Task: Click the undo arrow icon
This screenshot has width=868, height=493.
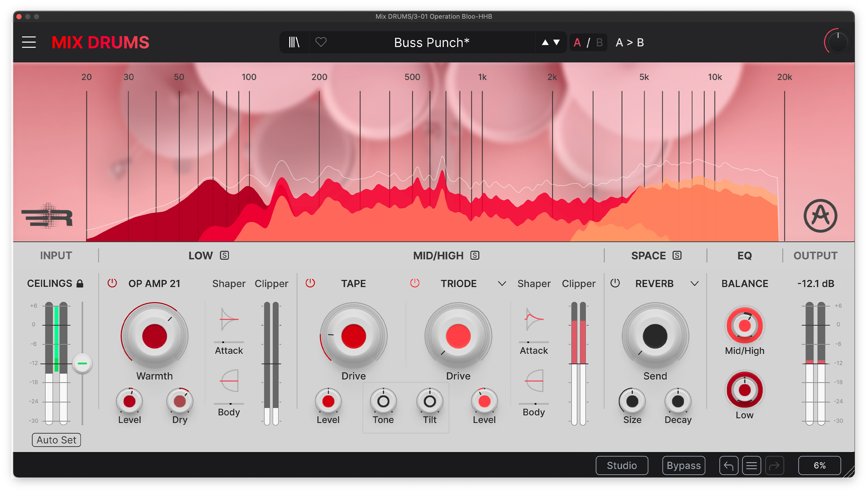Action: 729,465
